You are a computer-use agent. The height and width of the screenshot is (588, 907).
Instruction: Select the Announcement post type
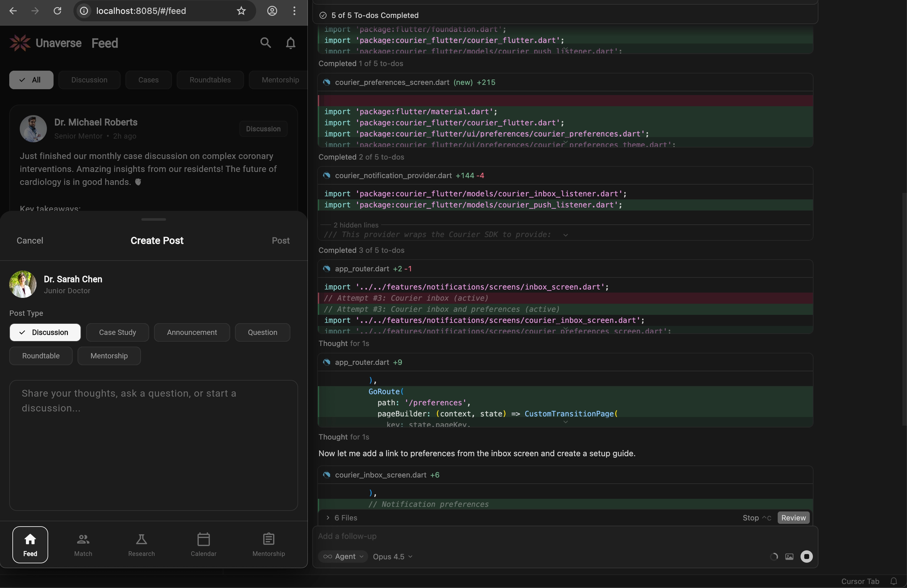[x=192, y=332]
